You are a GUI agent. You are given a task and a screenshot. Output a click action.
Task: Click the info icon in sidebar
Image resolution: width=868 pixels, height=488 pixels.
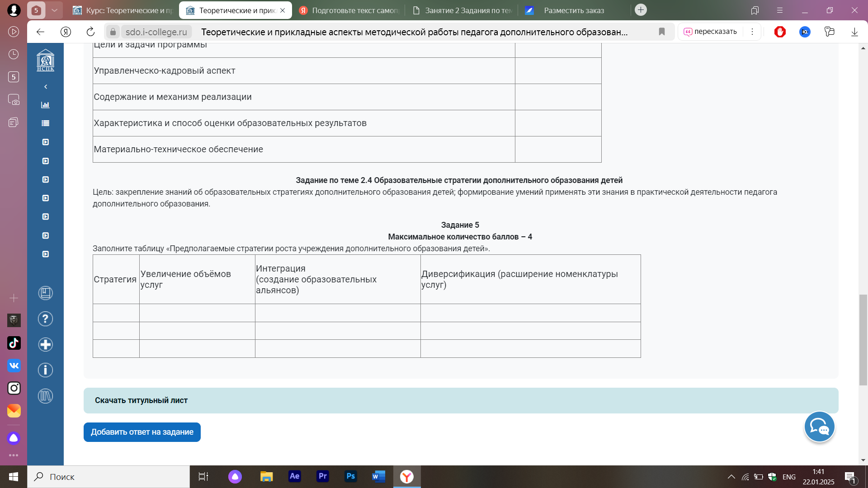coord(45,371)
